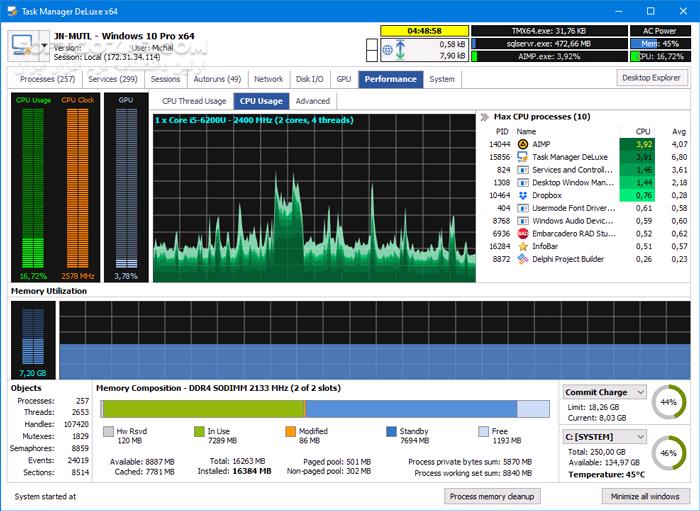
Task: Click the disk 46% donut gauge
Action: click(669, 453)
